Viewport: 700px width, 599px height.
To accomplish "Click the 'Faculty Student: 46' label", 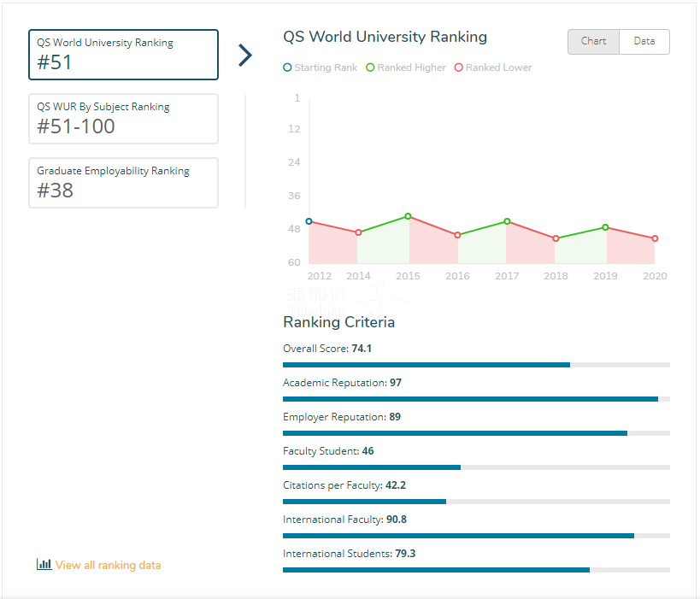I will pos(328,451).
